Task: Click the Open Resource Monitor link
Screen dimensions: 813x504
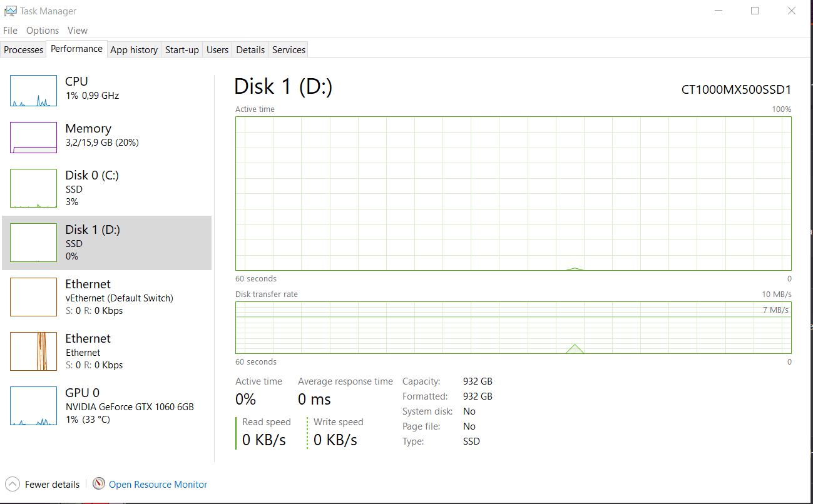Action: click(158, 485)
